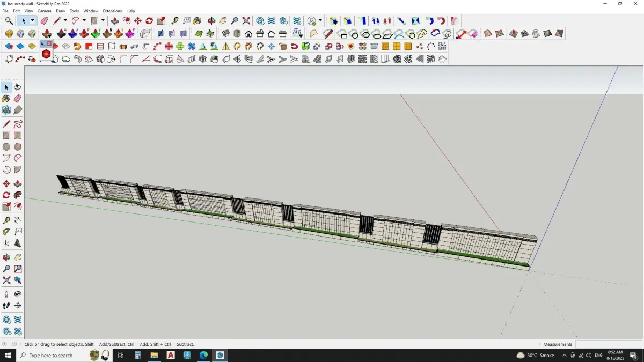Open the Window menu
The width and height of the screenshot is (644, 362).
click(x=91, y=11)
